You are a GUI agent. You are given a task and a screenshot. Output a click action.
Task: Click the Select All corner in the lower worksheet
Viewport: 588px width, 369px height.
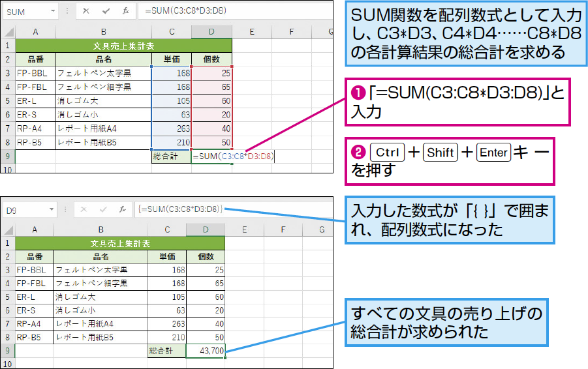pyautogui.click(x=7, y=229)
